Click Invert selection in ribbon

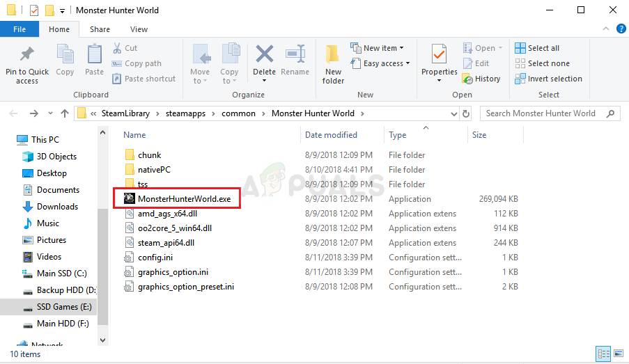[548, 79]
